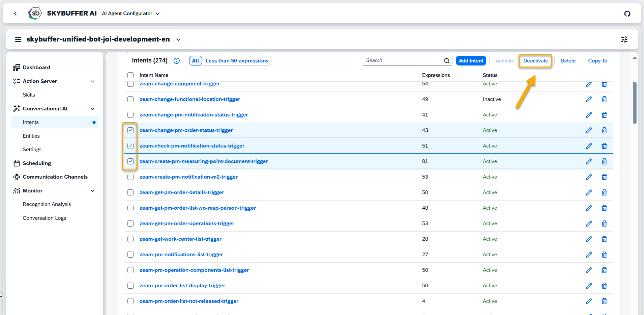Delete the zeam-change-functional-location-trigger intent via trash icon
This screenshot has height=315, width=644.
pyautogui.click(x=604, y=99)
